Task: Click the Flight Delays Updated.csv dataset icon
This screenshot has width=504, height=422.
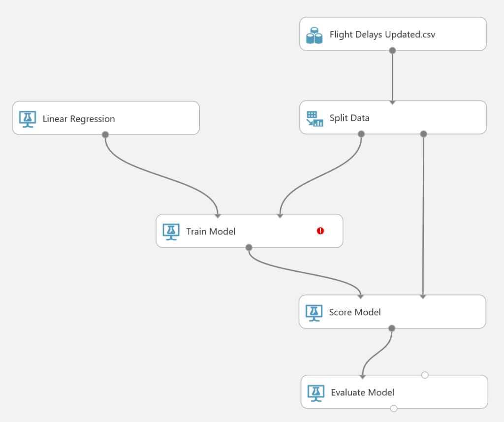Action: tap(314, 35)
